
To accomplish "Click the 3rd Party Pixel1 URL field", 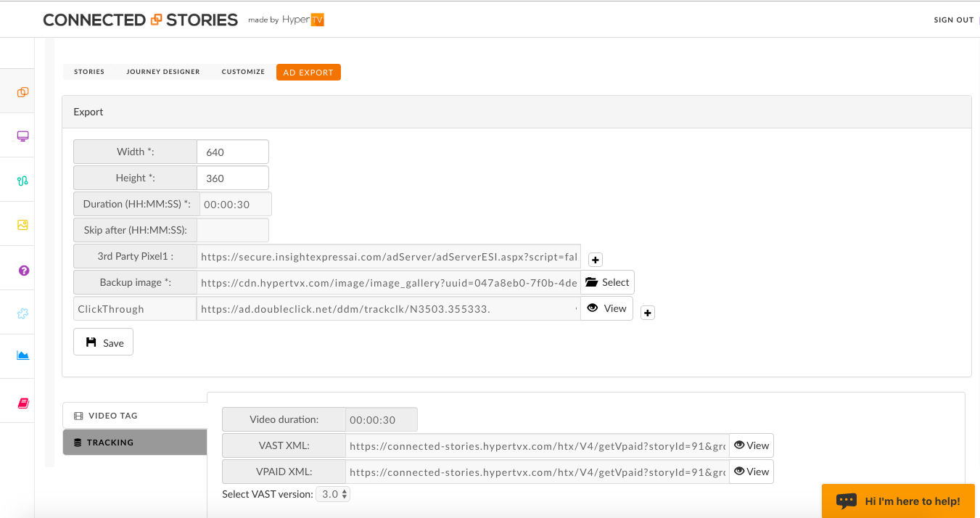I will [389, 256].
